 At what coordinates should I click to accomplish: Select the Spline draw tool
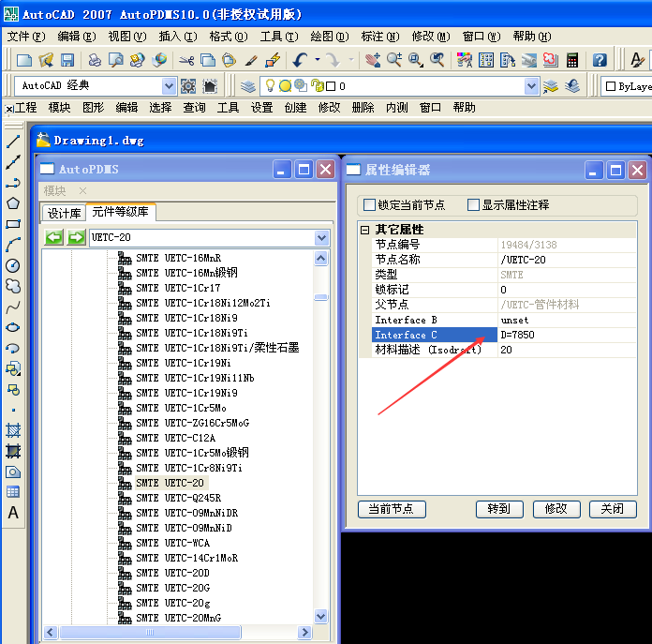13,307
